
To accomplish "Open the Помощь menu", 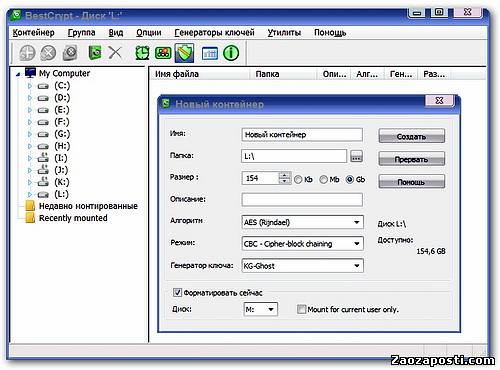I will tap(330, 33).
